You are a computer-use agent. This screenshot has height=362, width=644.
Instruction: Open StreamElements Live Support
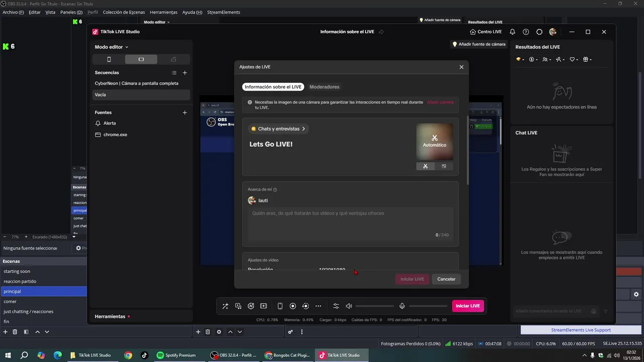click(581, 330)
